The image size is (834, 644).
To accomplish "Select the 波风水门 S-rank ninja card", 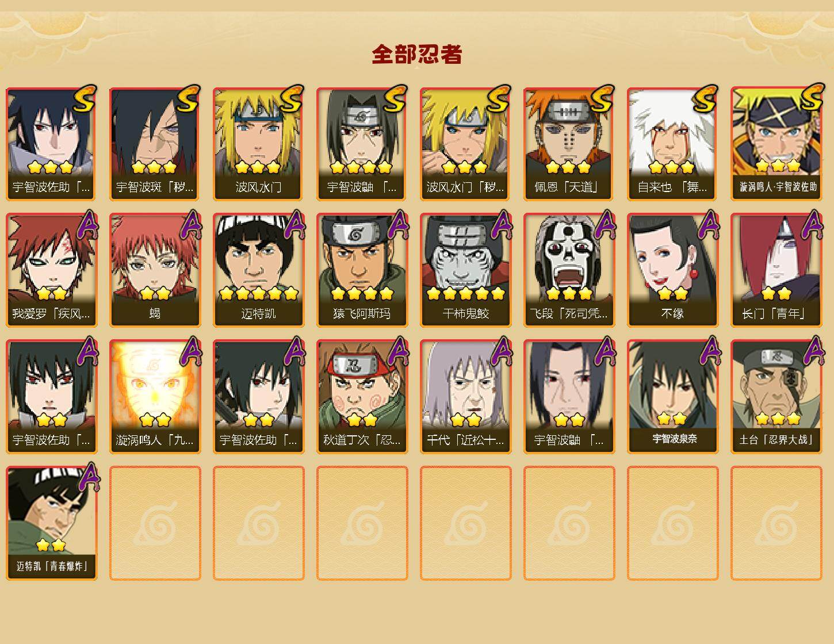I will tap(259, 144).
